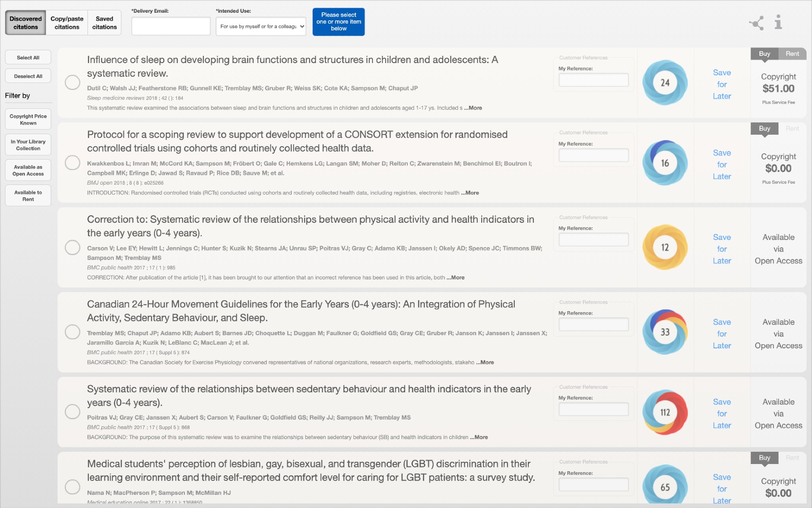The height and width of the screenshot is (508, 812).
Task: Select the CONSORT scoping review citation circle
Action: tap(72, 162)
